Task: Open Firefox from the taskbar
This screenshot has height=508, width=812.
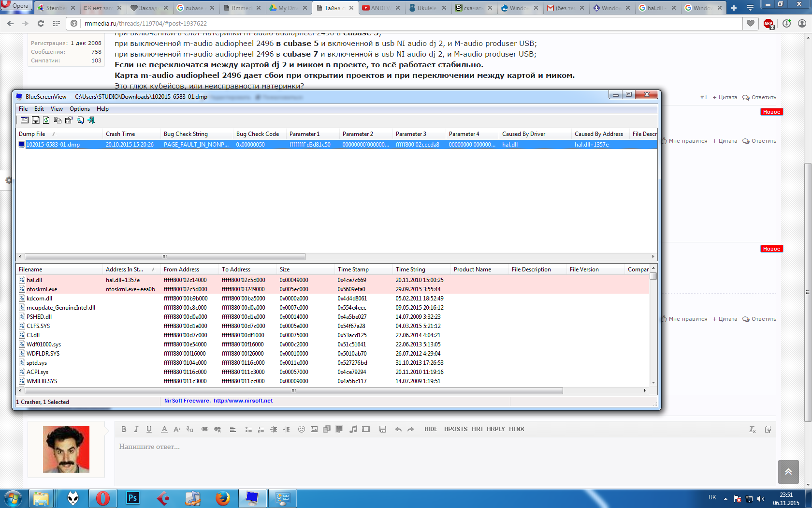Action: pyautogui.click(x=222, y=498)
